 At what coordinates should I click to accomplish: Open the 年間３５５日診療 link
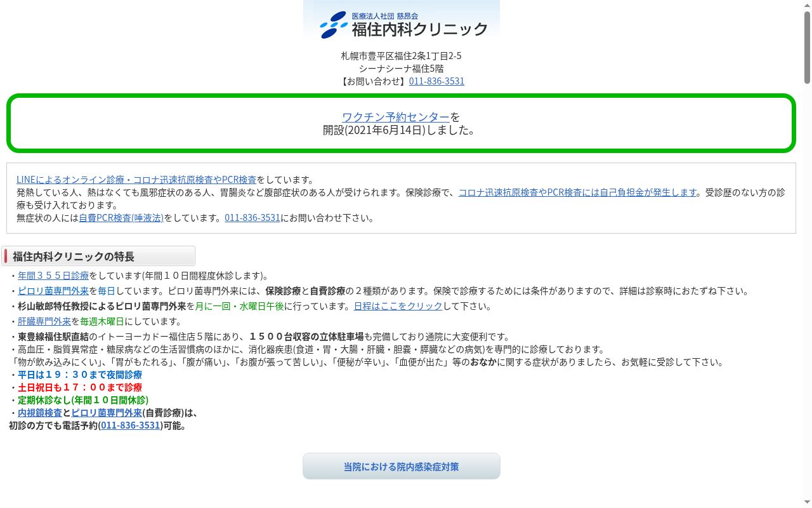pyautogui.click(x=53, y=276)
